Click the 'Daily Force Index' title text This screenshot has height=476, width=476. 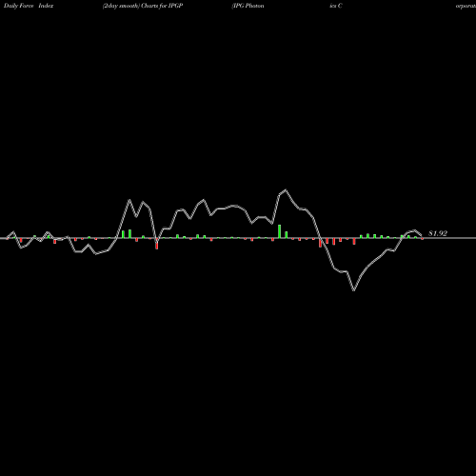29,6
